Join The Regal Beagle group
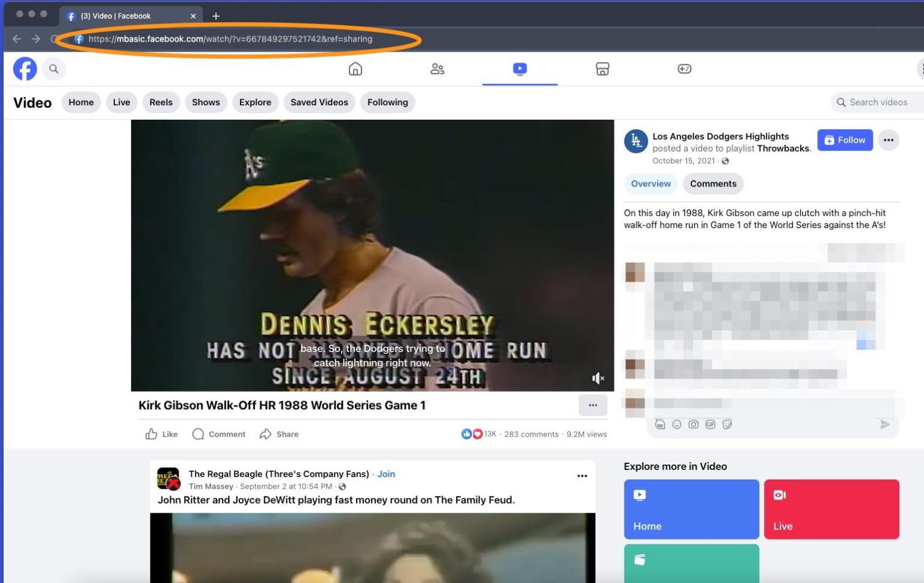 [x=386, y=474]
